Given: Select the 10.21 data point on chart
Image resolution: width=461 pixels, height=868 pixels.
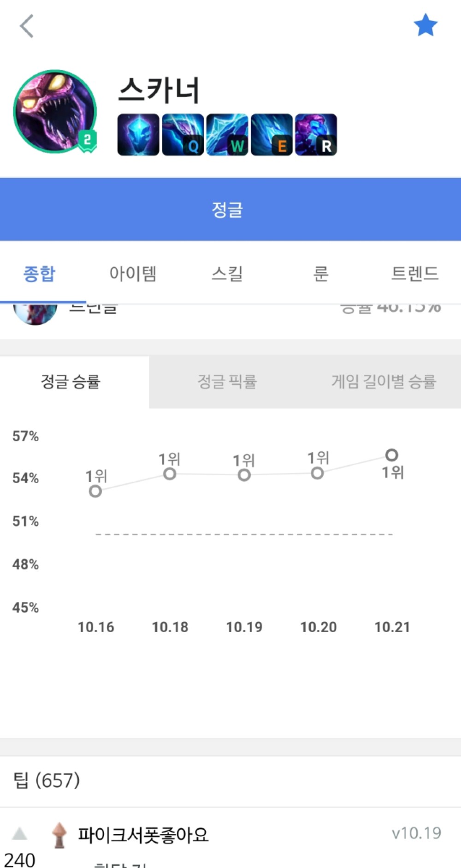Looking at the screenshot, I should [392, 455].
